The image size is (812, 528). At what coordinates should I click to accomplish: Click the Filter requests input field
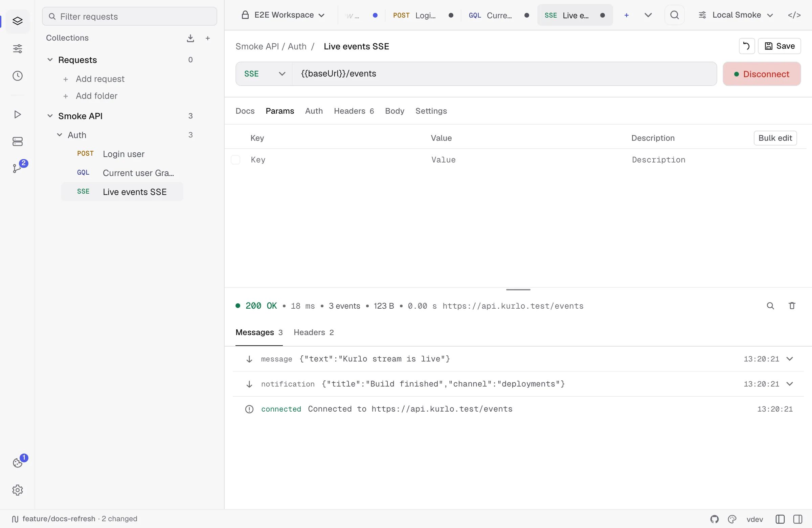click(x=129, y=16)
